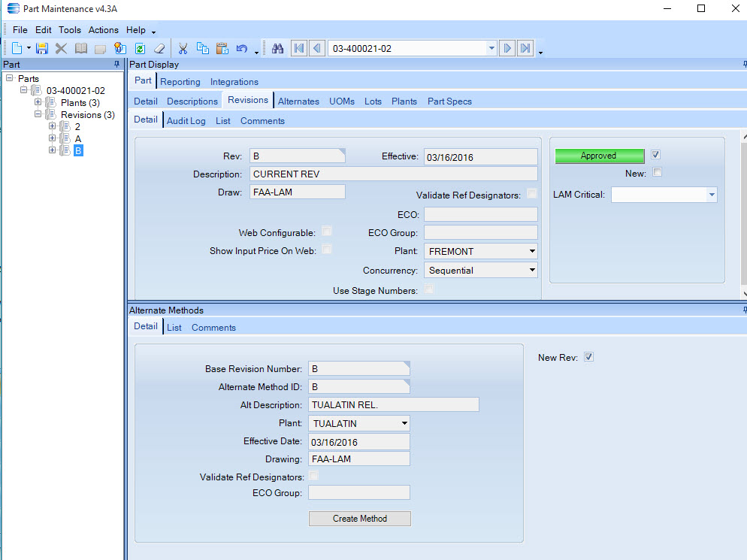Enable the Validate Ref Designators checkbox
Screen dimensions: 747x560
click(x=534, y=192)
